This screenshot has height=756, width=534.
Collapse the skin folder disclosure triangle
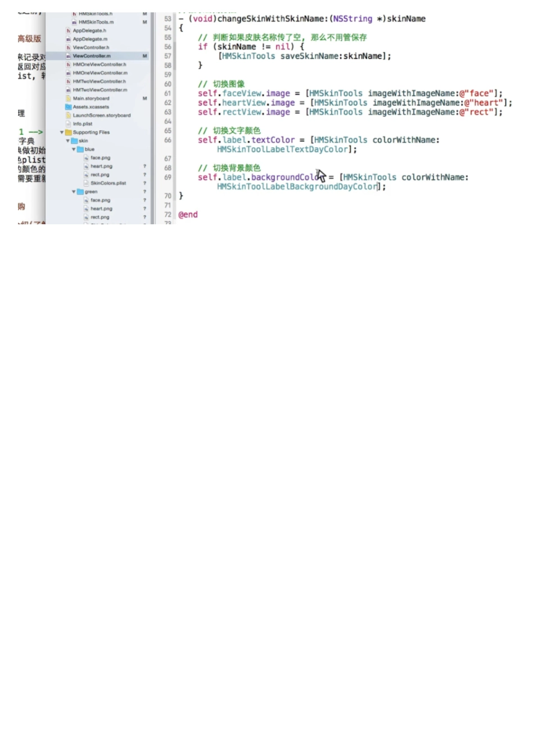click(x=68, y=141)
